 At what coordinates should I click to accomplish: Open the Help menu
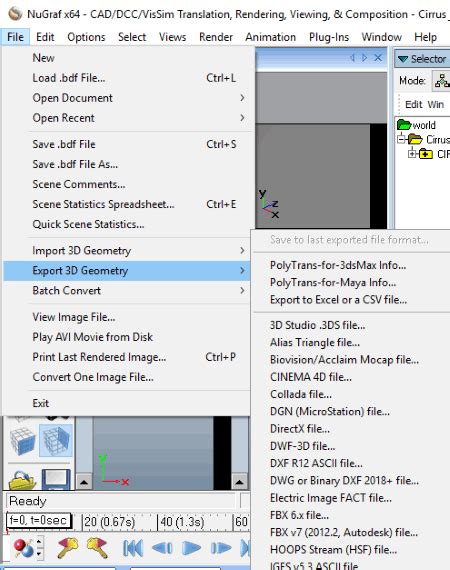425,37
